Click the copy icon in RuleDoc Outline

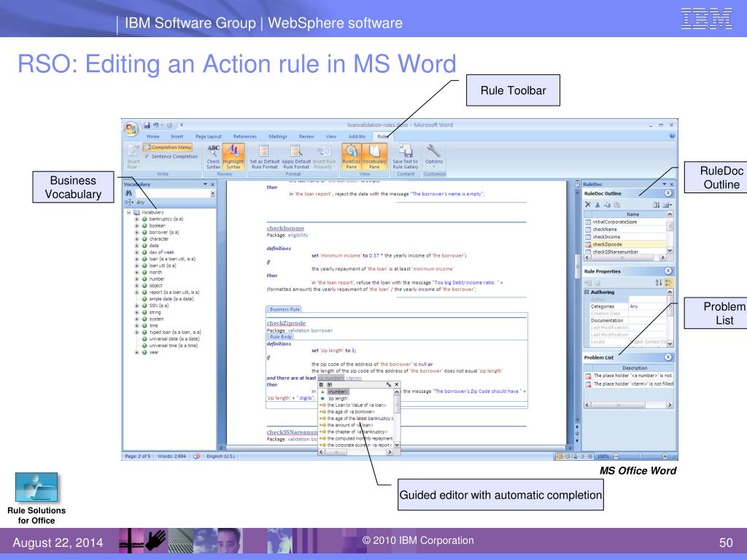click(607, 205)
